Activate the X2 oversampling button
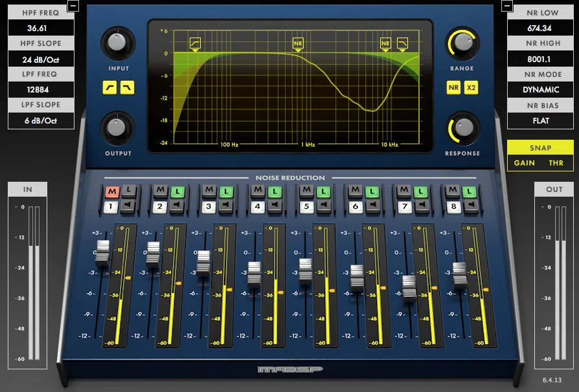Screen dimensions: 579x392 [472, 88]
